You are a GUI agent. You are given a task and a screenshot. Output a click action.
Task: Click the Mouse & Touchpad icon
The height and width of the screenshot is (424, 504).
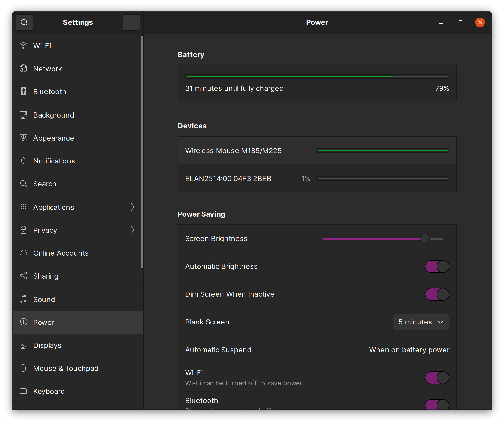23,368
